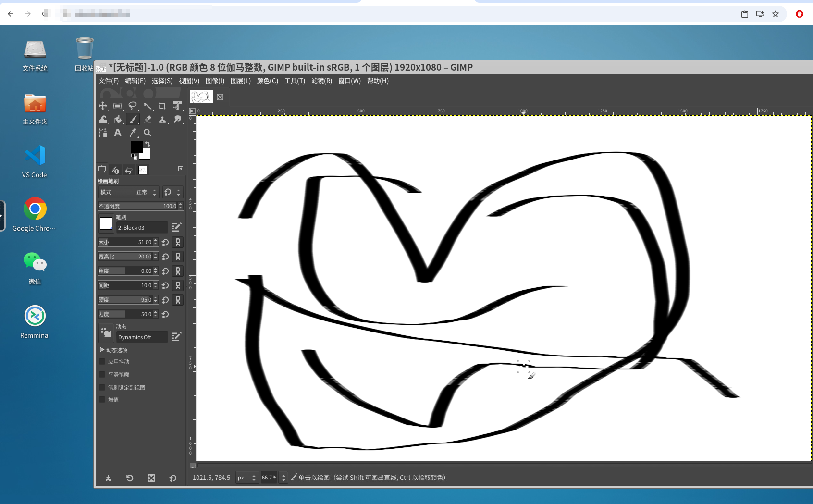This screenshot has height=504, width=813.
Task: Choose the Fuzzy Select magic wand tool
Action: 148,106
